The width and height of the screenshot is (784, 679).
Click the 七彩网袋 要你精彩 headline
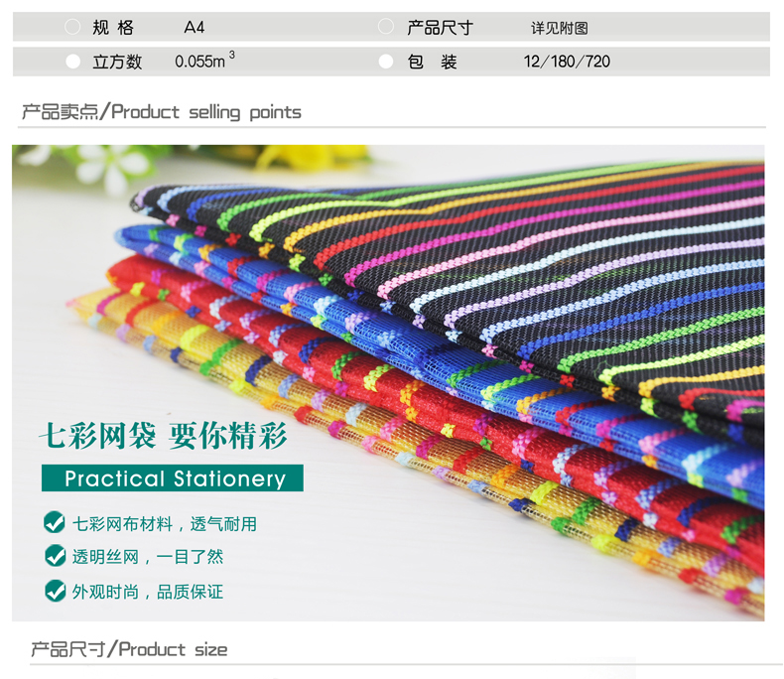coord(163,436)
